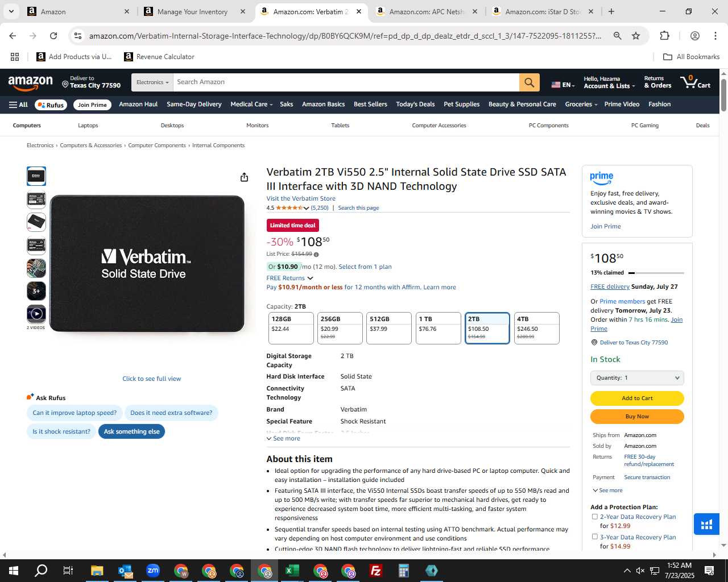The width and height of the screenshot is (728, 582).
Task: Expand FREE Returns details
Action: [x=289, y=278]
